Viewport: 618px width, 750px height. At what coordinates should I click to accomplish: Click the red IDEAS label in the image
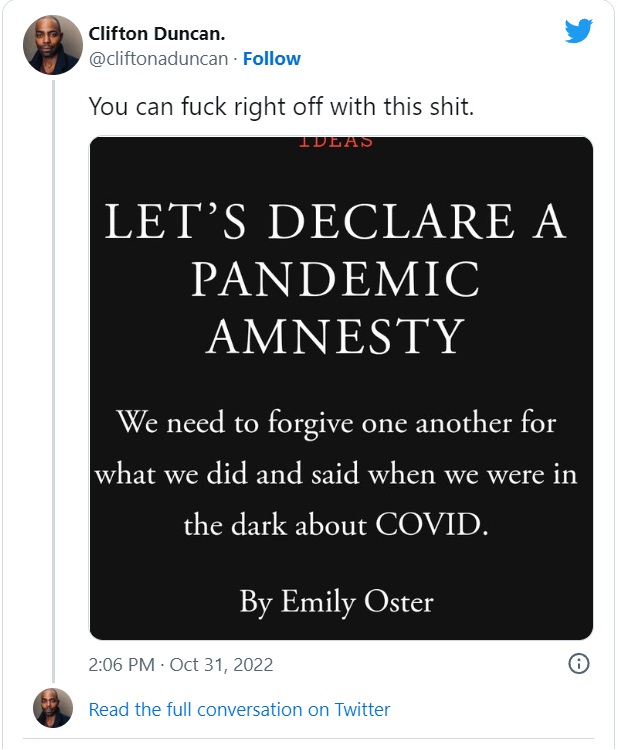pos(336,142)
